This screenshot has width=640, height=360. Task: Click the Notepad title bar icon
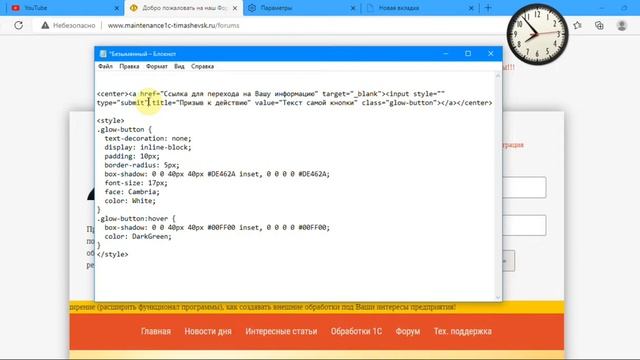pyautogui.click(x=103, y=54)
